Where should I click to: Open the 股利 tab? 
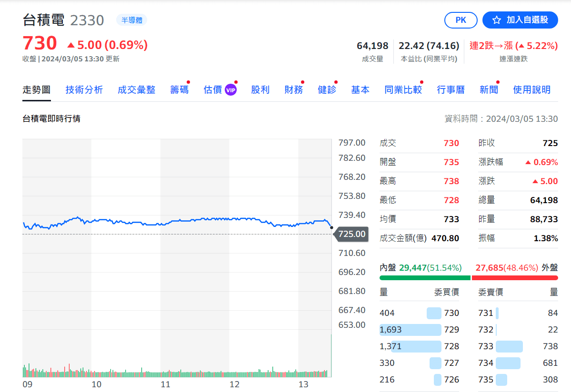[x=260, y=90]
